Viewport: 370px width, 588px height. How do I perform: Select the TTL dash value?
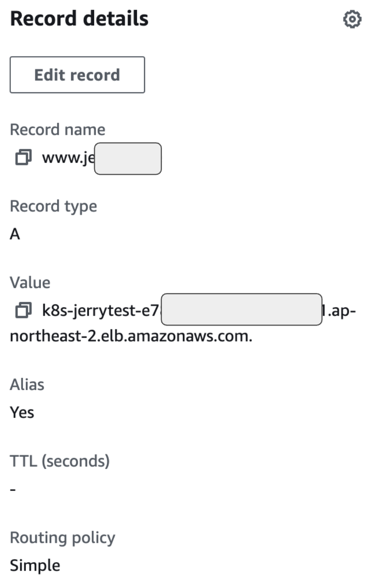(13, 490)
